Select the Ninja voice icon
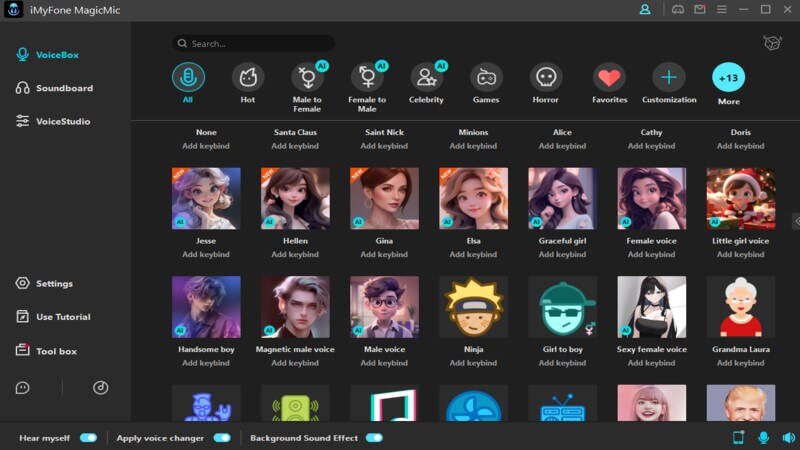Viewport: 800px width, 450px height. click(473, 307)
